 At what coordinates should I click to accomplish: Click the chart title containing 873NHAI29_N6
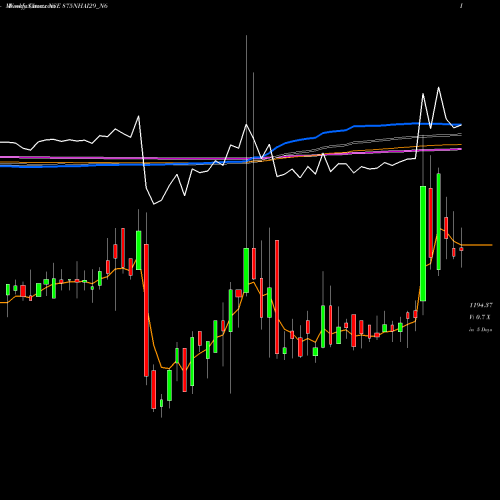click(x=57, y=6)
